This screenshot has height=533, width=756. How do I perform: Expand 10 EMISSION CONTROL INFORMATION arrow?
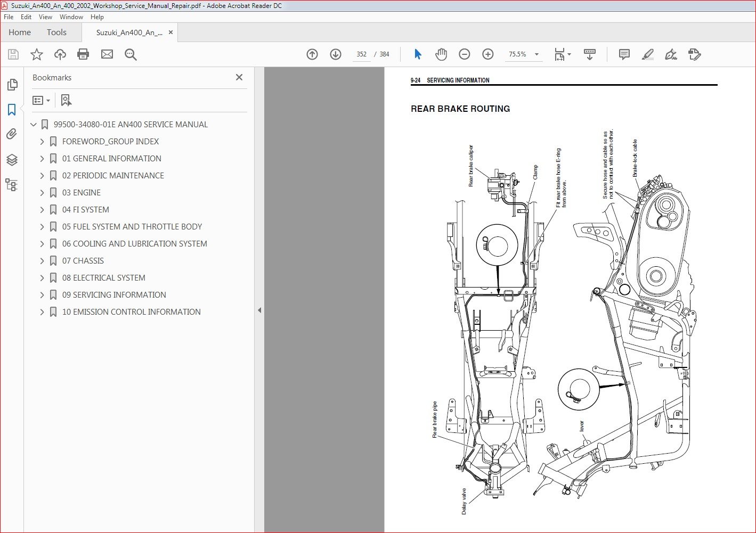tap(42, 312)
